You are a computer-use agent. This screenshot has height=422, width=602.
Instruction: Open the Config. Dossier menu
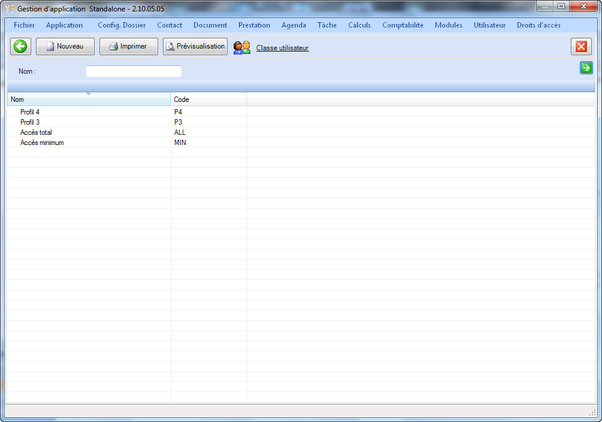pyautogui.click(x=121, y=25)
